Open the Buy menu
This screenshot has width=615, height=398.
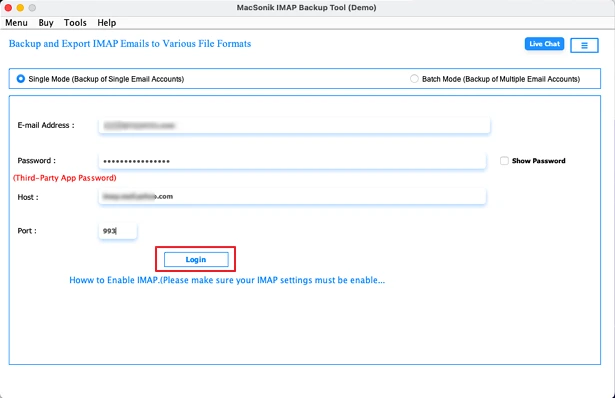click(46, 23)
